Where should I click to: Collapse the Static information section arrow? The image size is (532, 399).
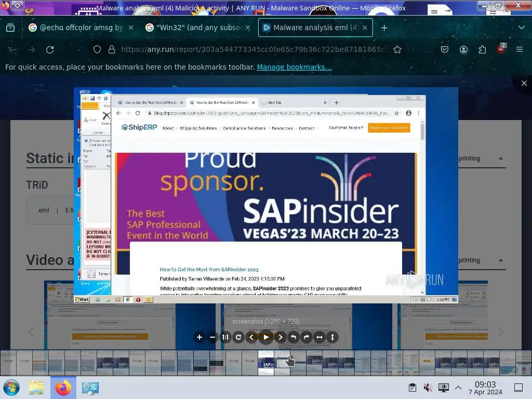[x=501, y=158]
